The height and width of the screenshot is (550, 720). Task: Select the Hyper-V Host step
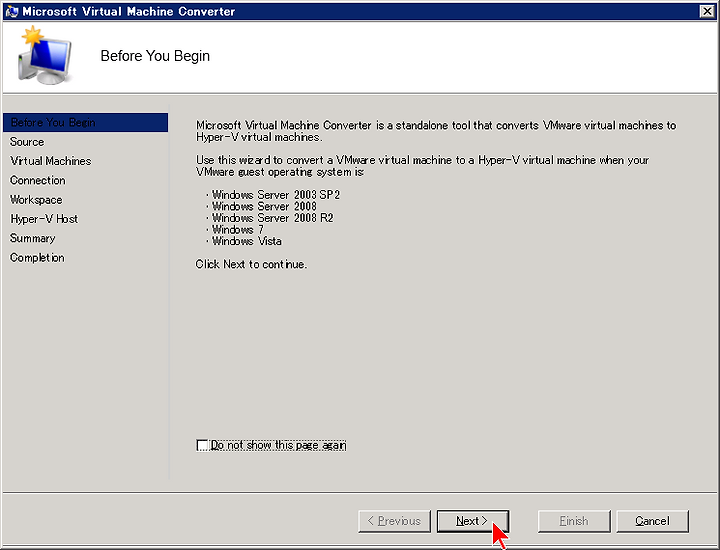pos(44,219)
